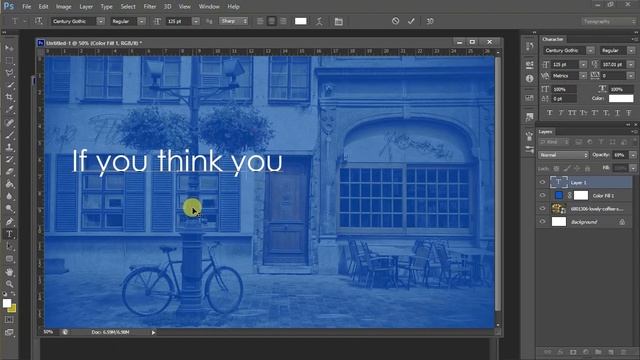Image resolution: width=640 pixels, height=360 pixels.
Task: Select the Eyedropper tool
Action: [9, 109]
